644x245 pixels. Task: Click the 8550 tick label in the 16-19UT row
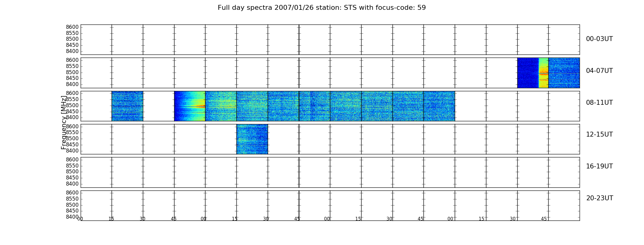(72, 166)
